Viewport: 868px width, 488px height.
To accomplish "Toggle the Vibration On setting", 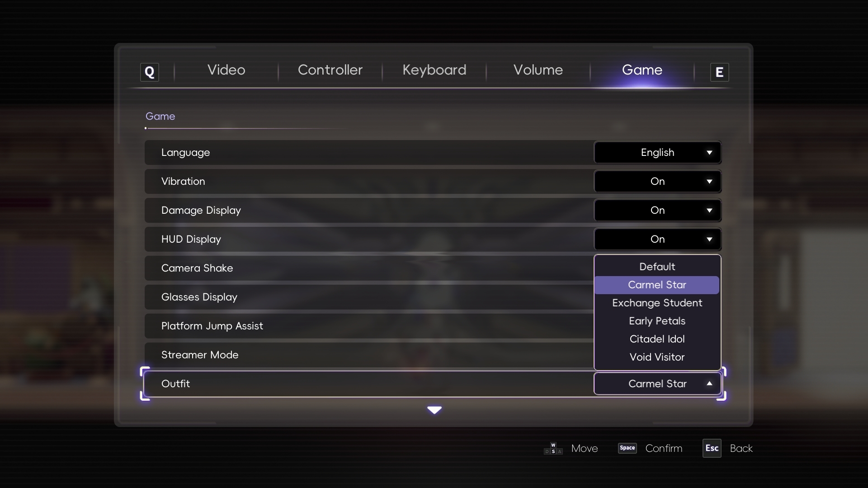I will tap(657, 181).
